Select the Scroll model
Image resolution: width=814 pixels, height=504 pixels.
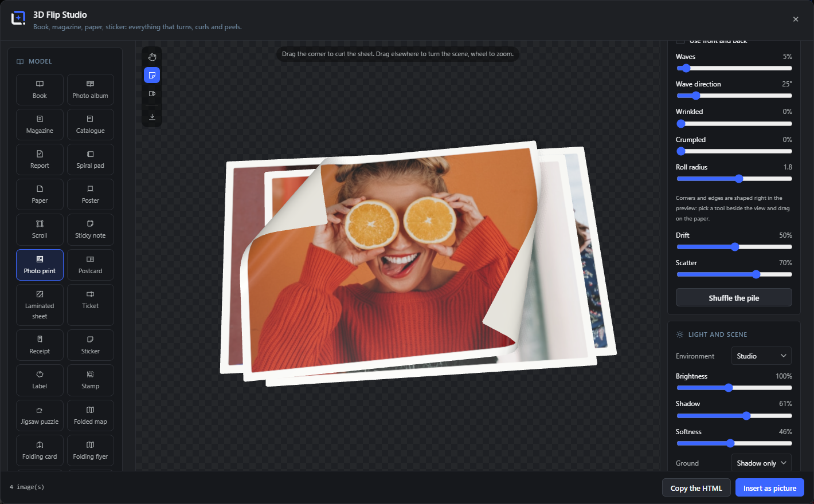40,230
